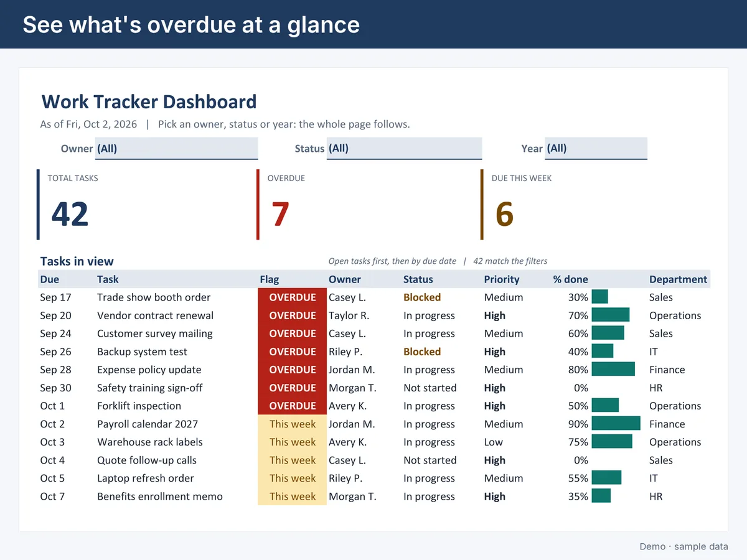The width and height of the screenshot is (747, 560).
Task: Click the 80% progress bar for Expense policy
Action: [x=613, y=370]
